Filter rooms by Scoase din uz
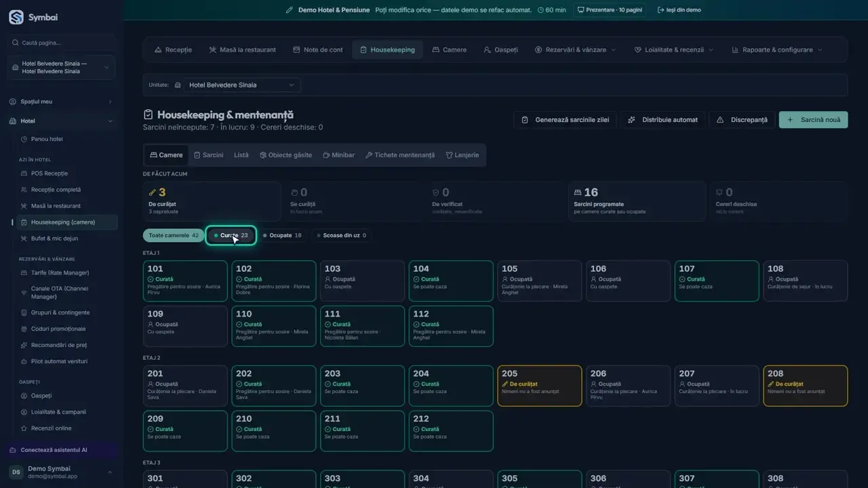Viewport: 868px width, 488px height. (344, 235)
